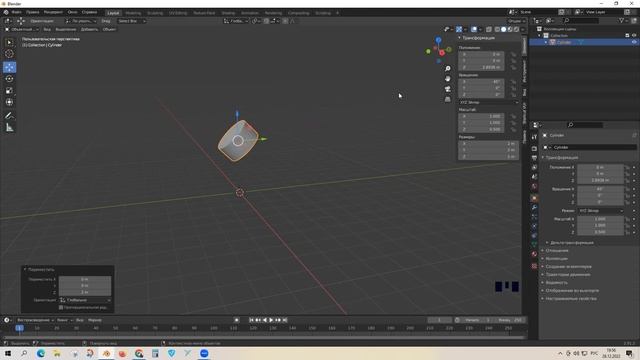The width and height of the screenshot is (640, 360).
Task: Toggle the proportional editing checkbox in Move panel
Action: 61,307
